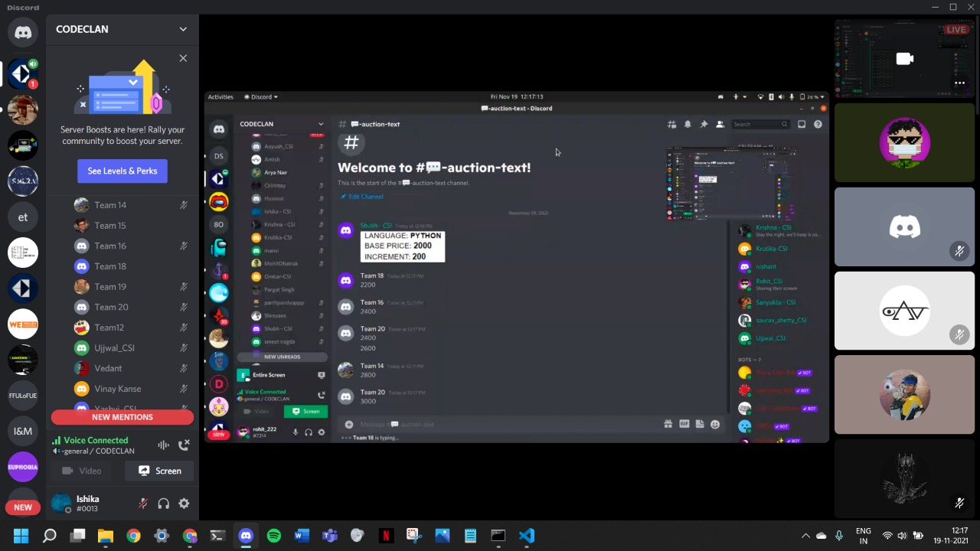Open microphone indicator in system tray
Screen dimensions: 980x551
point(839,536)
